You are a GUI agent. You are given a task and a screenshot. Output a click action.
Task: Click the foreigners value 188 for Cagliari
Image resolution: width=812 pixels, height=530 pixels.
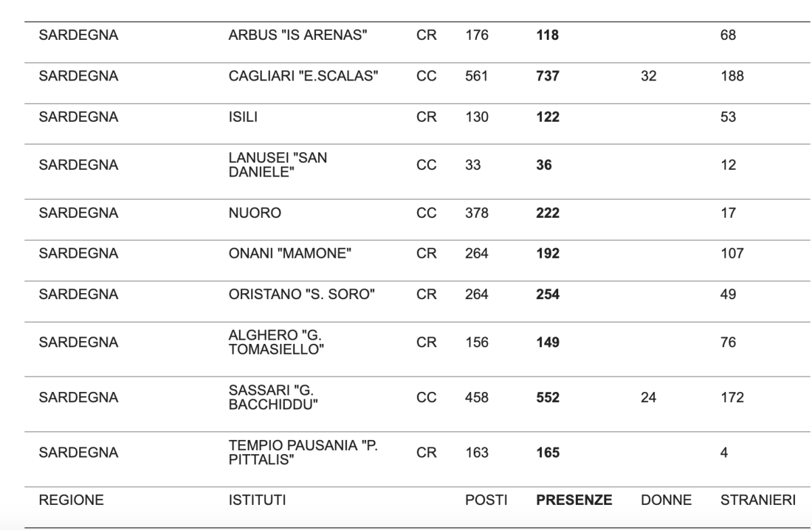tap(731, 76)
